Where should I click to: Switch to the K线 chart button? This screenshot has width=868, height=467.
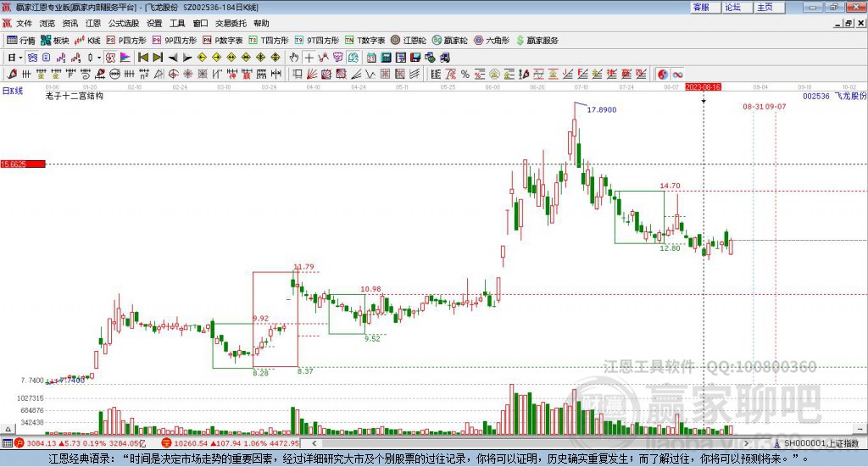[87, 41]
